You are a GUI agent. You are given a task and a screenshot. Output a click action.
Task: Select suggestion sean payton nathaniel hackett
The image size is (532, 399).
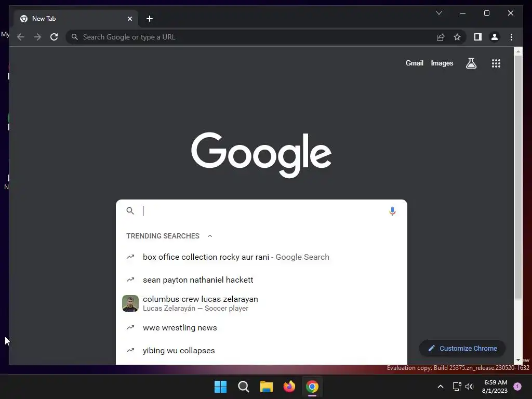(x=261, y=280)
